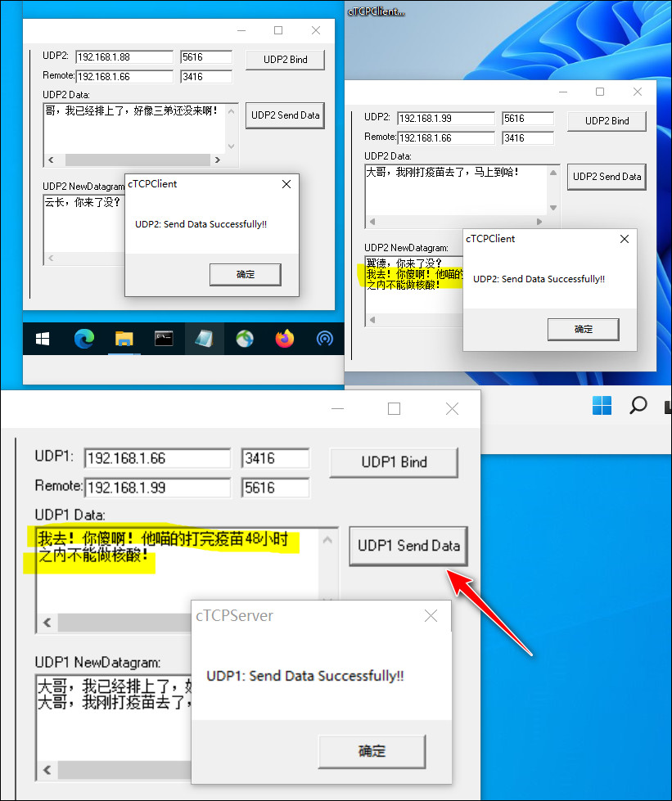Click the UDP1 Send Data button
This screenshot has width=672, height=801.
(408, 546)
